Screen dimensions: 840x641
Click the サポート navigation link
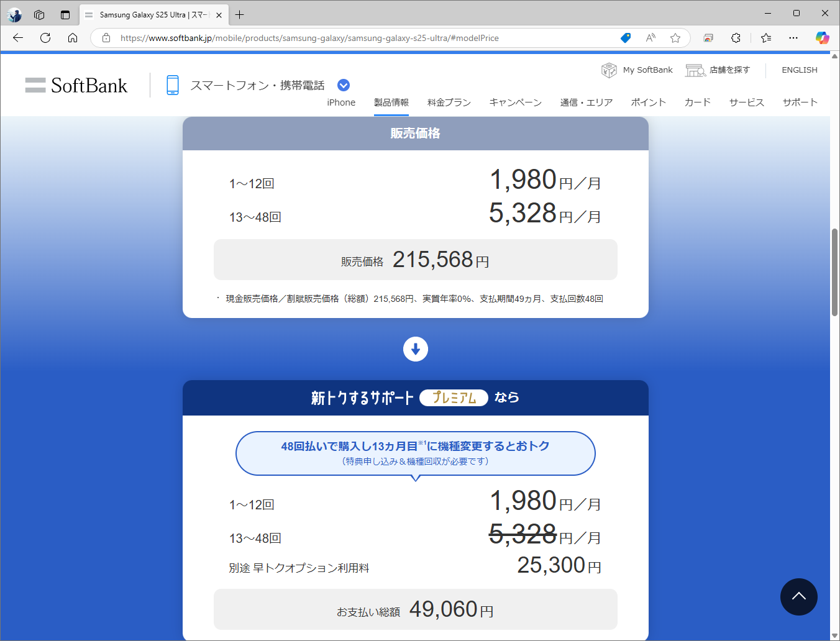click(800, 102)
